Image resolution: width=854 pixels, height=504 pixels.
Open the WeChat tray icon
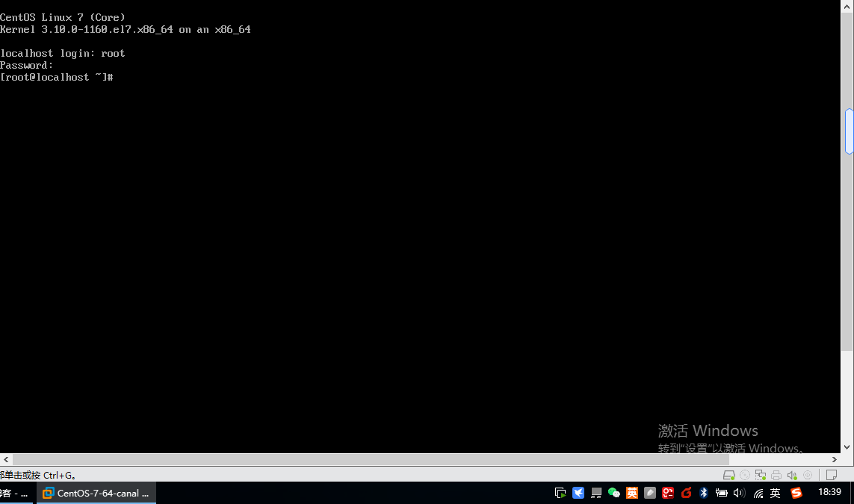pyautogui.click(x=614, y=493)
